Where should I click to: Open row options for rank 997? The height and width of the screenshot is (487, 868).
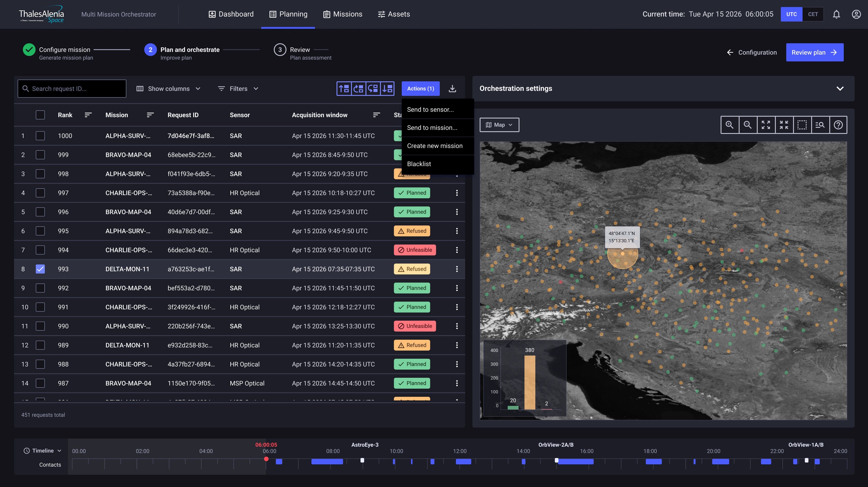click(x=457, y=193)
